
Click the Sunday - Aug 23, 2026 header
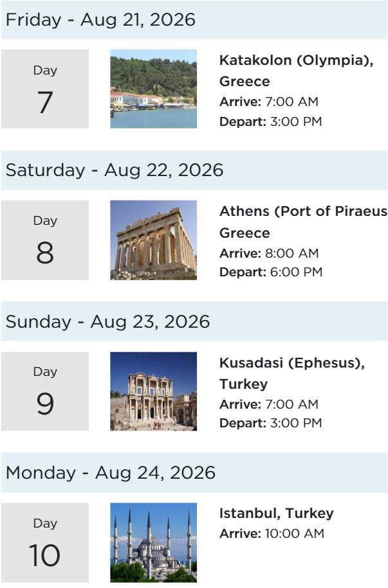(107, 321)
